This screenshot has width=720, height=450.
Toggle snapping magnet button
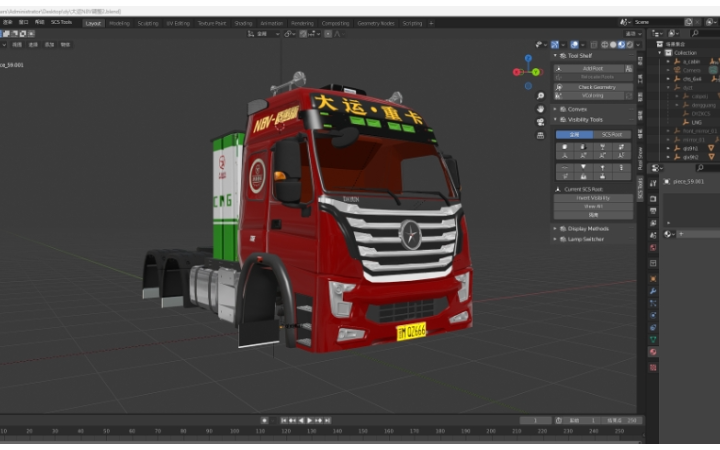pos(303,34)
